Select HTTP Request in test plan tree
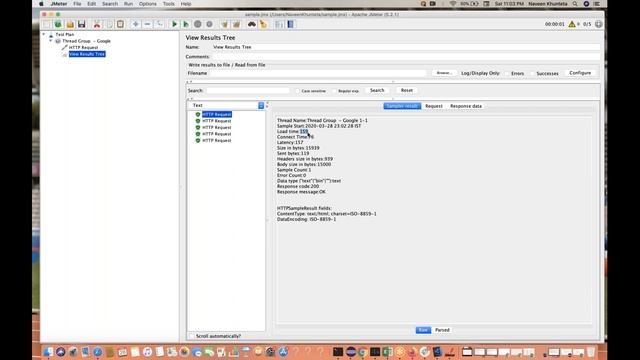This screenshot has height=360, width=640. pos(83,48)
